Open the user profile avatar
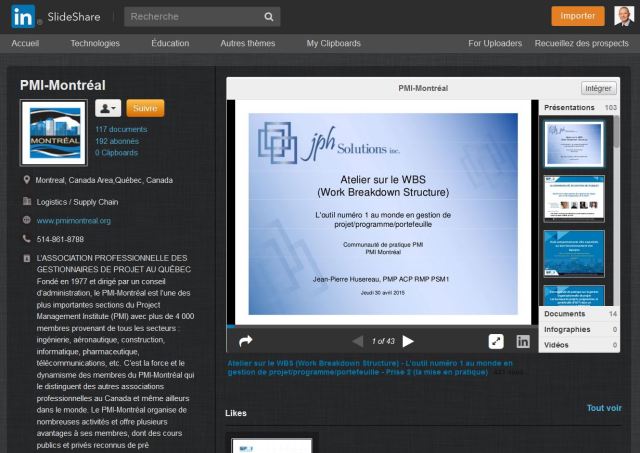The image size is (640, 453). point(623,16)
